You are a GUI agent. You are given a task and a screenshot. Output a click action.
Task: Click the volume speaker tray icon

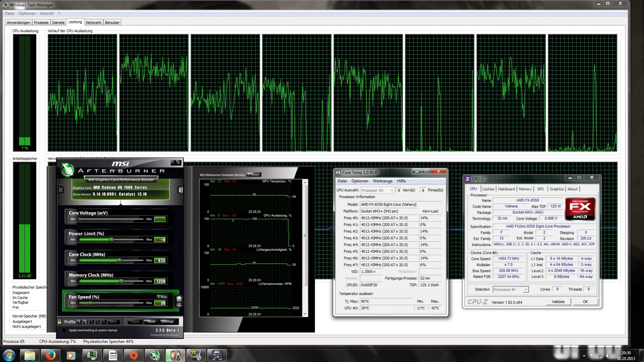608,355
